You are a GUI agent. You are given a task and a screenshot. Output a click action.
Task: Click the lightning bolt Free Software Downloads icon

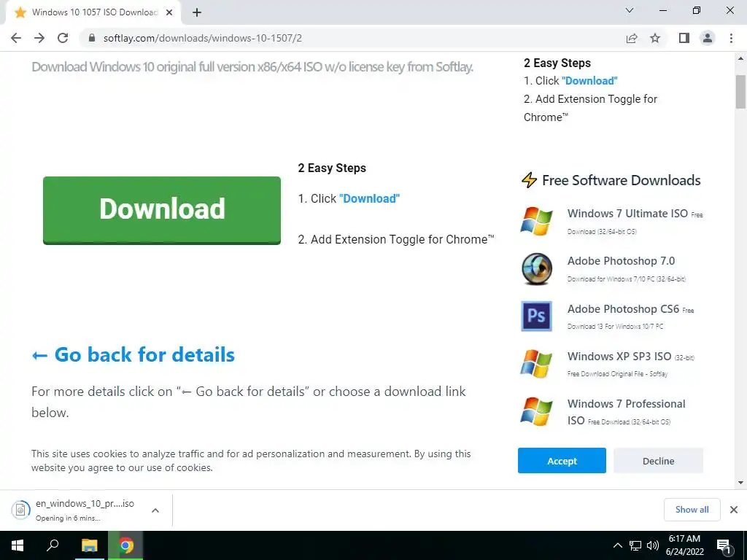pyautogui.click(x=529, y=180)
